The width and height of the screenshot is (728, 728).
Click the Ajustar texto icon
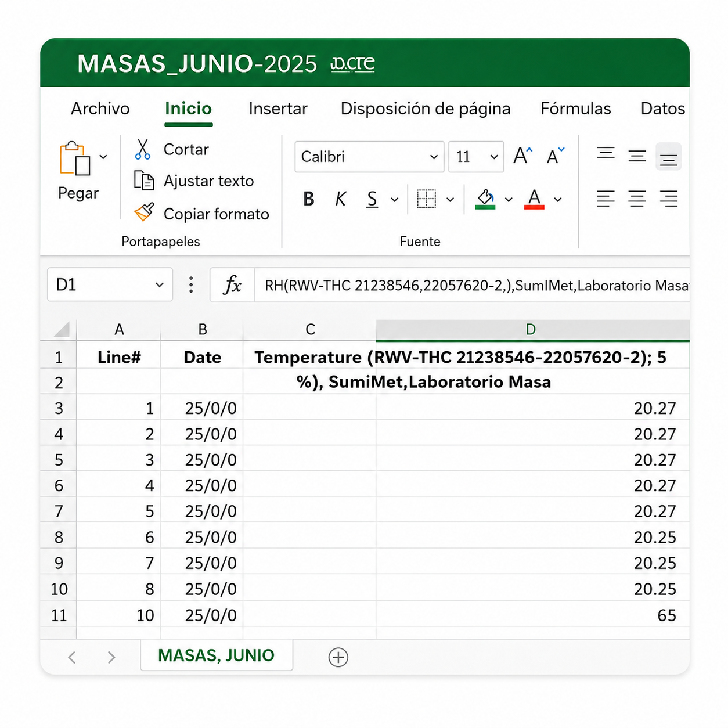143,181
